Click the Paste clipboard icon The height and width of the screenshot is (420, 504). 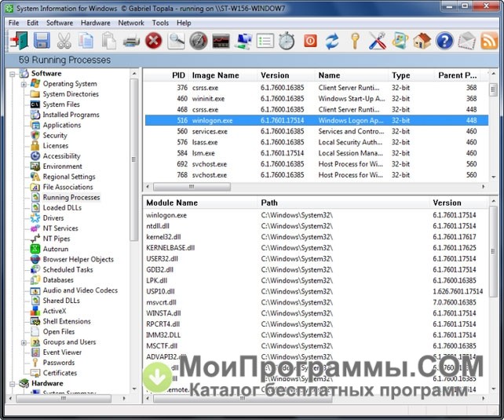(108, 41)
